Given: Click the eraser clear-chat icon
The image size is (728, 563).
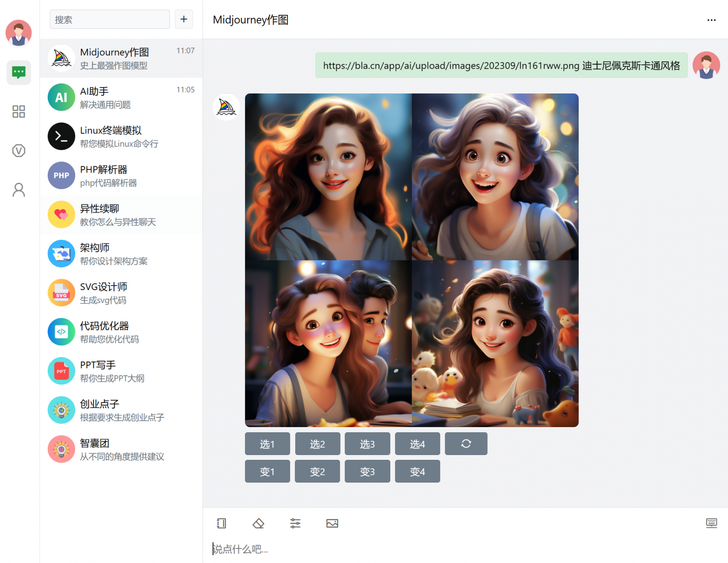Looking at the screenshot, I should click(258, 523).
